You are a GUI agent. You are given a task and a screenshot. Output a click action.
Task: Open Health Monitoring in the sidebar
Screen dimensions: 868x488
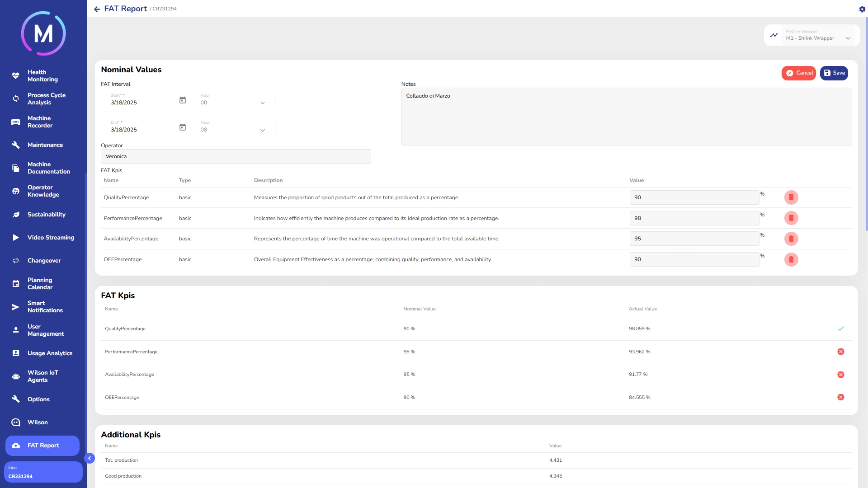click(x=42, y=76)
